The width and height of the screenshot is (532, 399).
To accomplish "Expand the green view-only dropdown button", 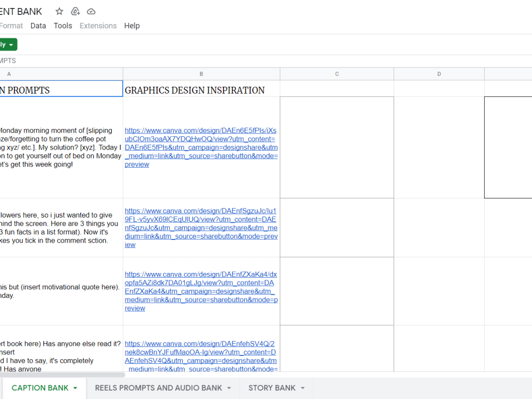I will coord(8,45).
